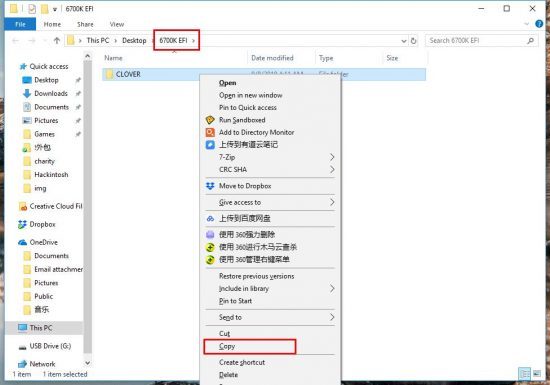
Task: Expand Include in library submenu
Action: (x=331, y=289)
